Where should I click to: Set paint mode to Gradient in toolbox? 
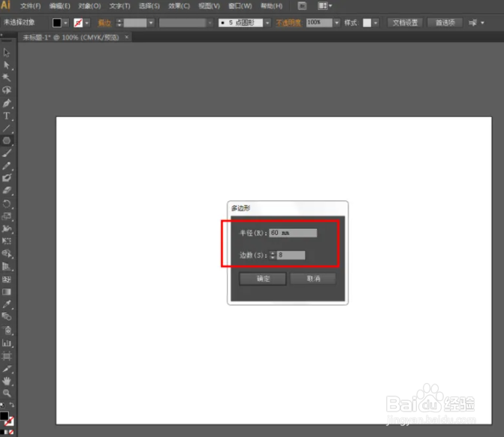coord(7,432)
